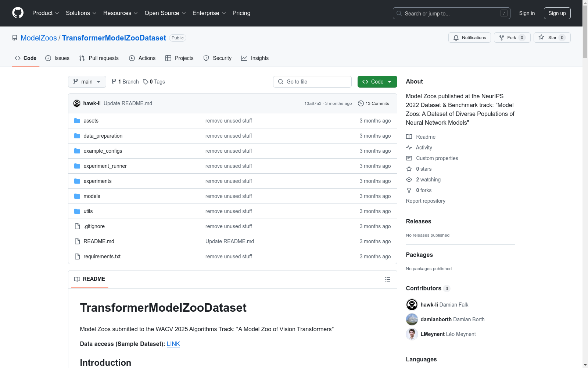Viewport: 588px width, 368px height.
Task: Click the forks icon in About
Action: (409, 190)
